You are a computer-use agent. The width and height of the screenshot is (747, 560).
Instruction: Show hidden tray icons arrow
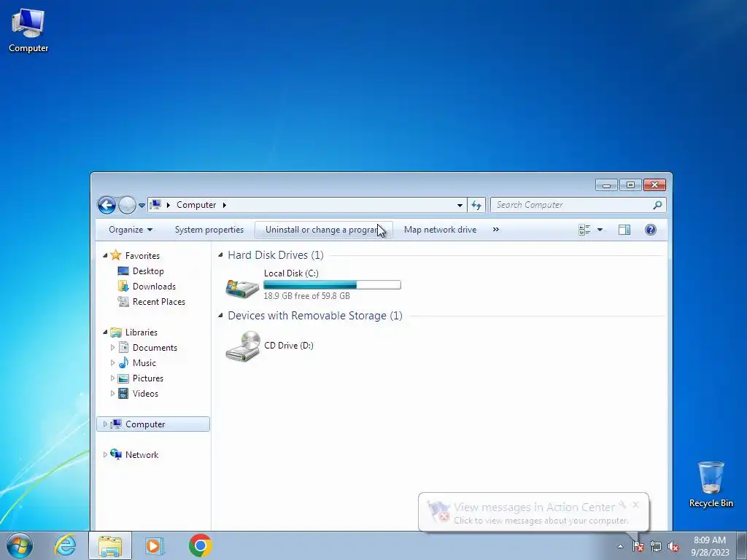pyautogui.click(x=620, y=546)
